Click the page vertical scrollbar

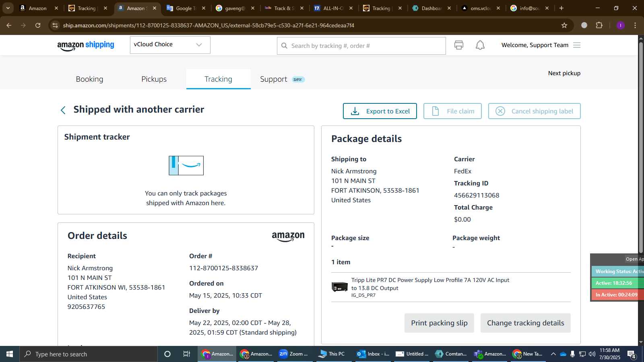pyautogui.click(x=641, y=147)
